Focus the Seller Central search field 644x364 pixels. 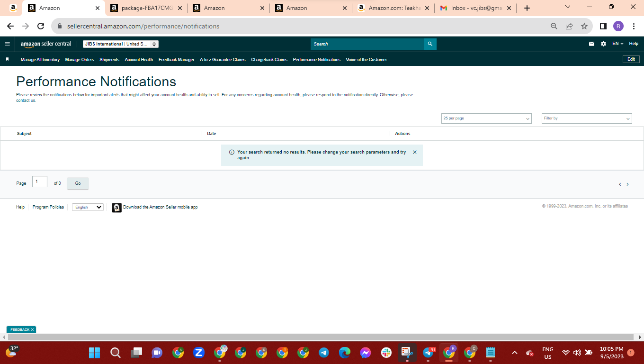point(367,44)
